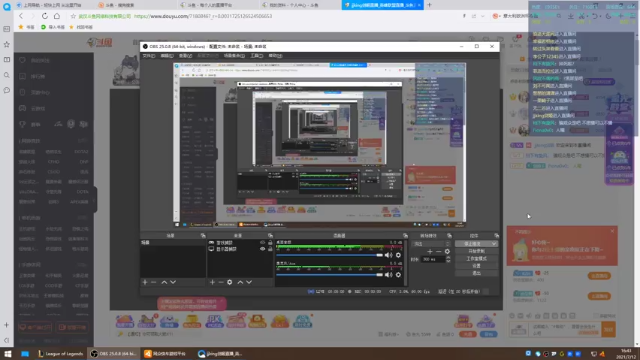Open OBS 文件 menu

click(148, 56)
